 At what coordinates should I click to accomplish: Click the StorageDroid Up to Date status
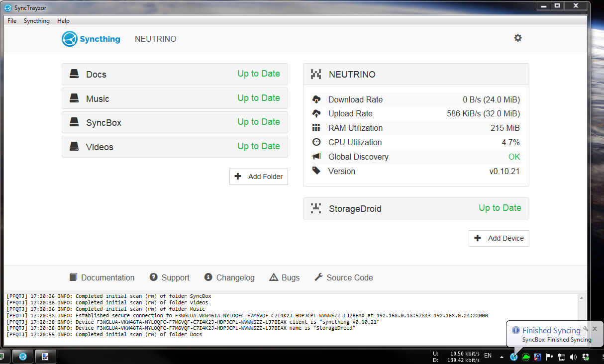[x=500, y=208]
